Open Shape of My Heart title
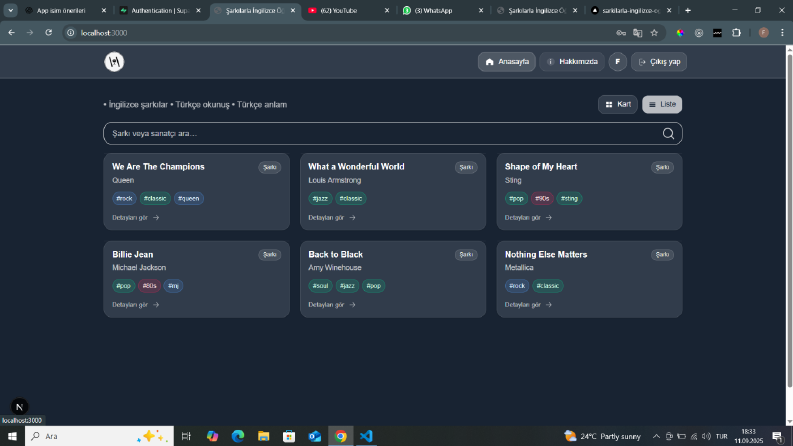The width and height of the screenshot is (793, 446). tap(541, 166)
